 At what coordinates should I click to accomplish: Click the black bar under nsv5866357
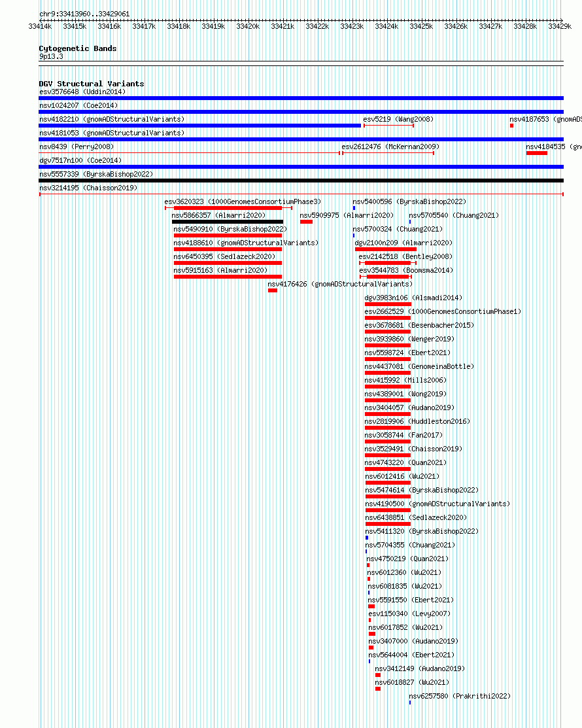click(228, 222)
